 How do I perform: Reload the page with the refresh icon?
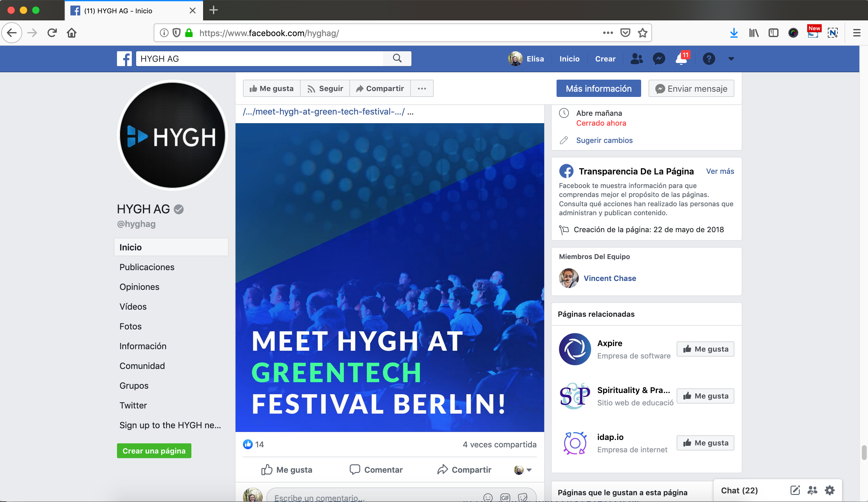52,33
